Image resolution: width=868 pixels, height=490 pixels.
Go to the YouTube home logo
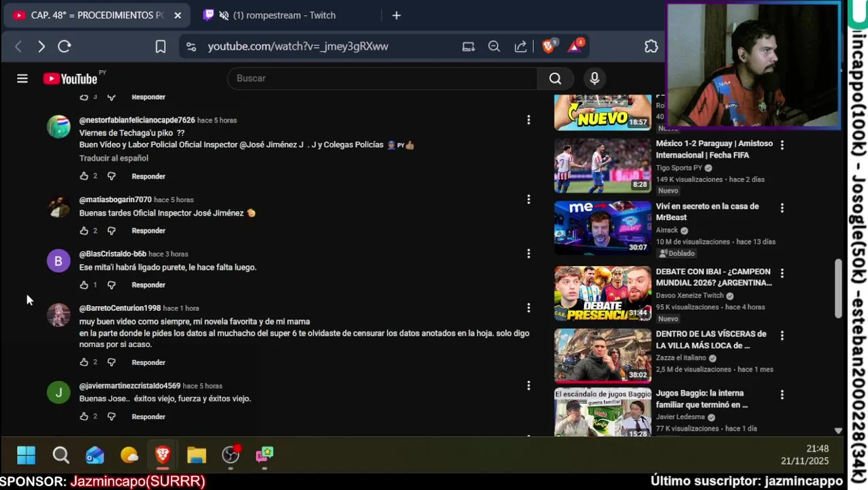pos(70,79)
